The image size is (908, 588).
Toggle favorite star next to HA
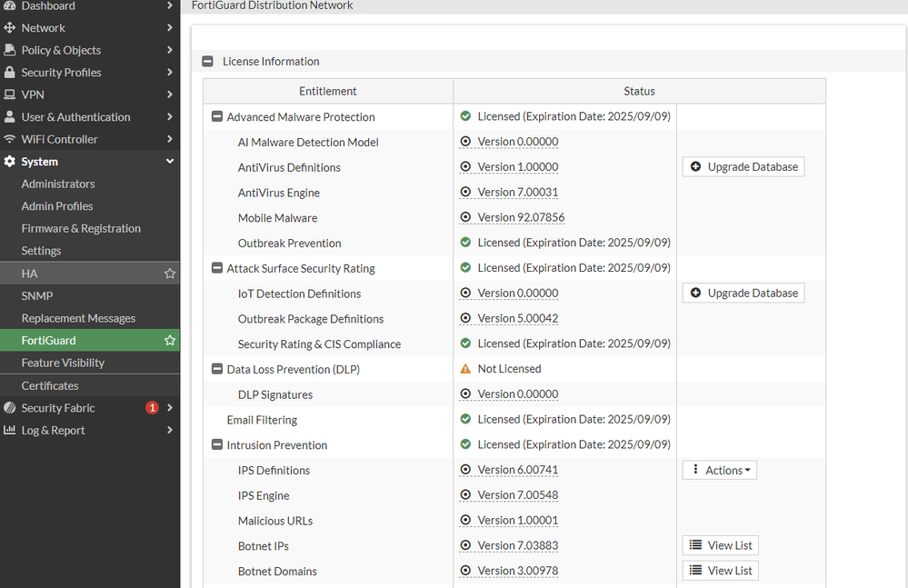point(170,274)
